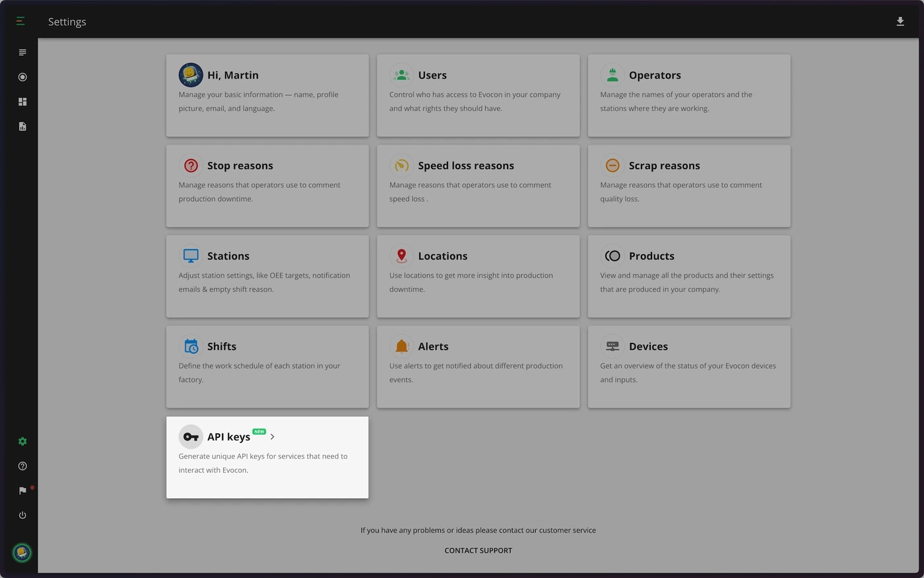
Task: Click the Alerts bell icon
Action: pyautogui.click(x=401, y=346)
